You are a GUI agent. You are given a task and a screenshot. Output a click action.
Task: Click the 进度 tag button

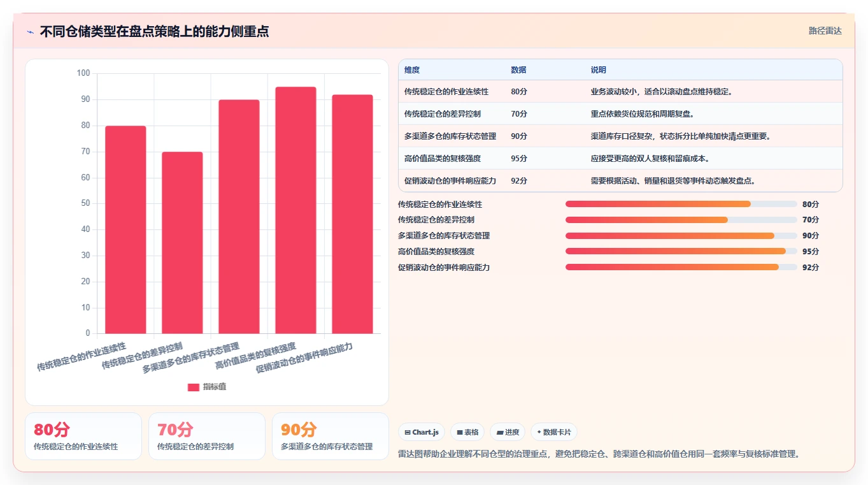point(508,432)
